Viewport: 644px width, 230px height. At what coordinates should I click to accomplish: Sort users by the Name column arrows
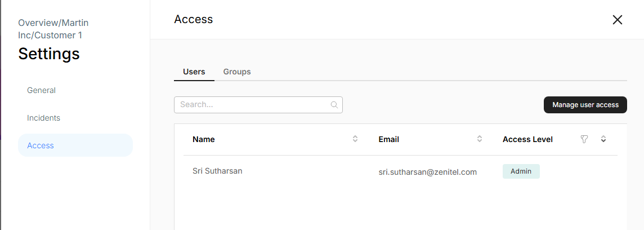355,139
